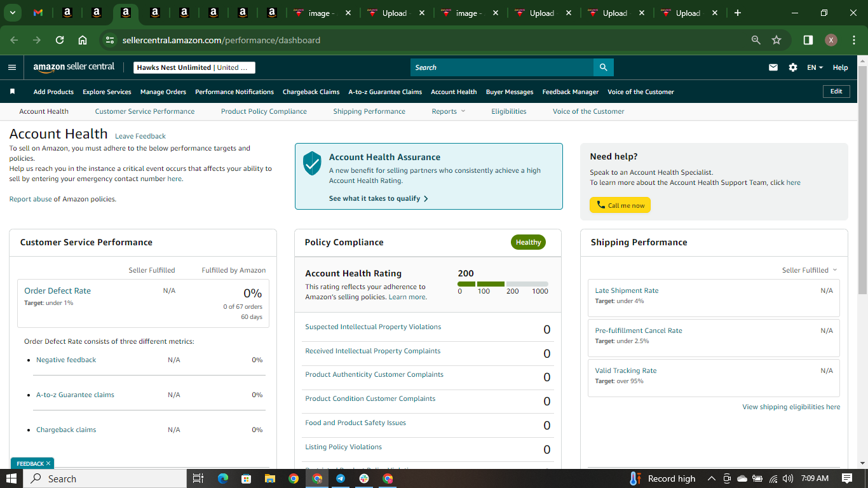
Task: Go back with the browser back arrow
Action: coord(15,40)
